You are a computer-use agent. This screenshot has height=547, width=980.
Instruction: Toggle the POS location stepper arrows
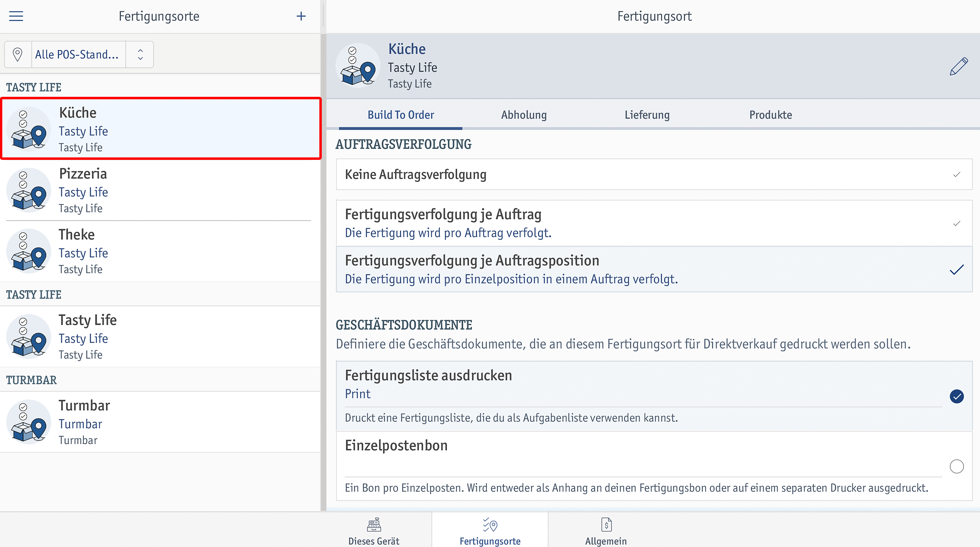pos(140,54)
